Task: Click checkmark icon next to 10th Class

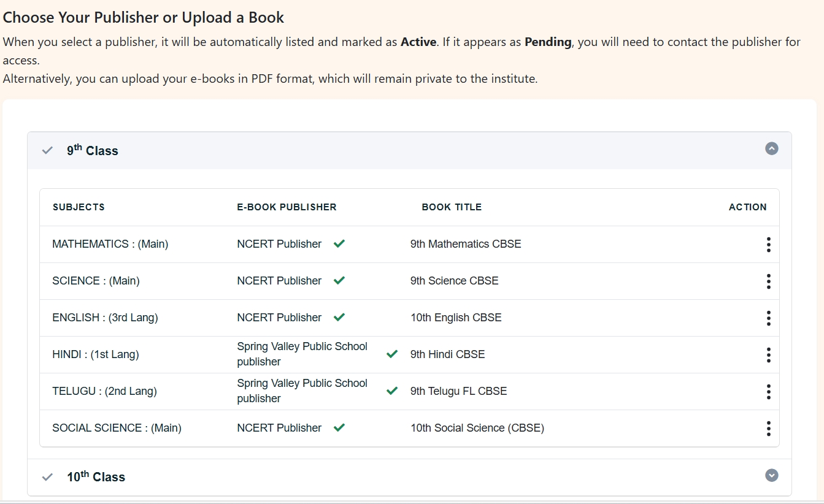Action: coord(47,477)
